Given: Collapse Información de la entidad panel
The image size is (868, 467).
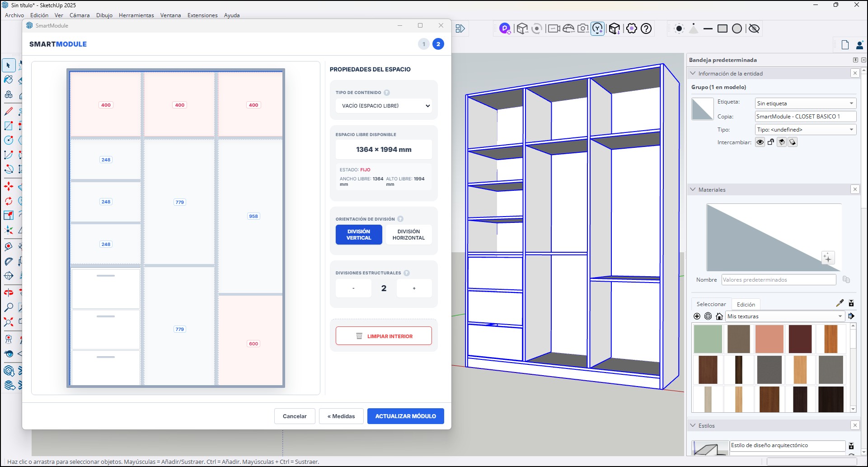Looking at the screenshot, I should (693, 73).
